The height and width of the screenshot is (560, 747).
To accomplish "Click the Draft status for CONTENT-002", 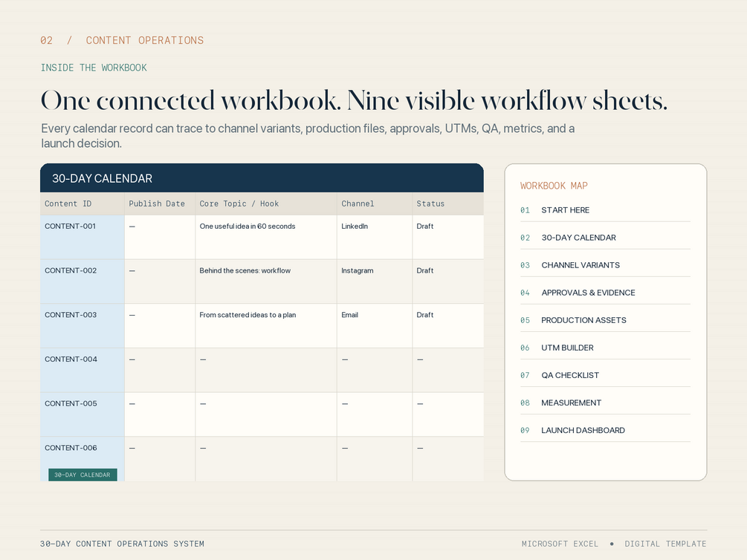I will tap(447, 281).
